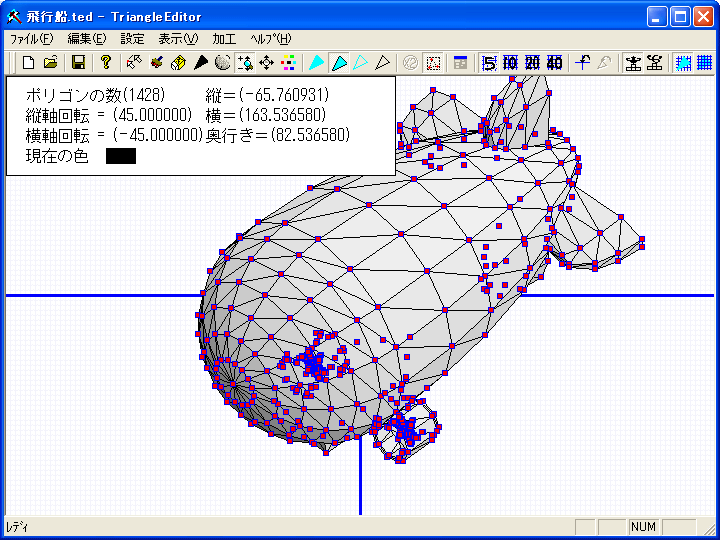This screenshot has width=720, height=540.
Task: Set grid size to 40 in toolbar
Action: click(555, 63)
